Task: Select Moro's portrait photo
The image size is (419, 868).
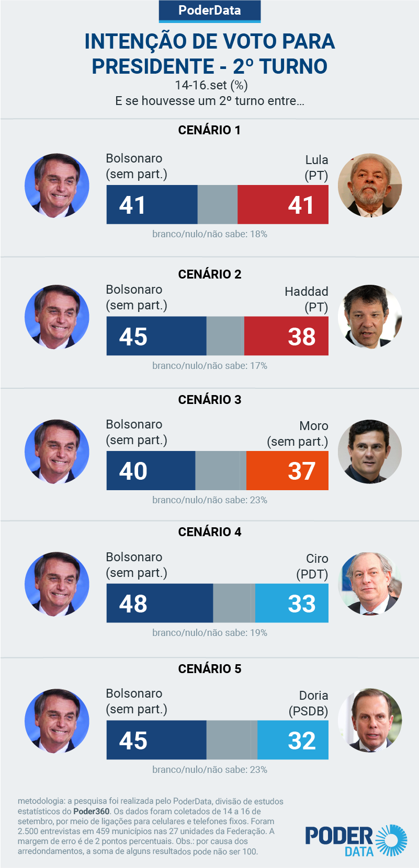Action: point(370,452)
